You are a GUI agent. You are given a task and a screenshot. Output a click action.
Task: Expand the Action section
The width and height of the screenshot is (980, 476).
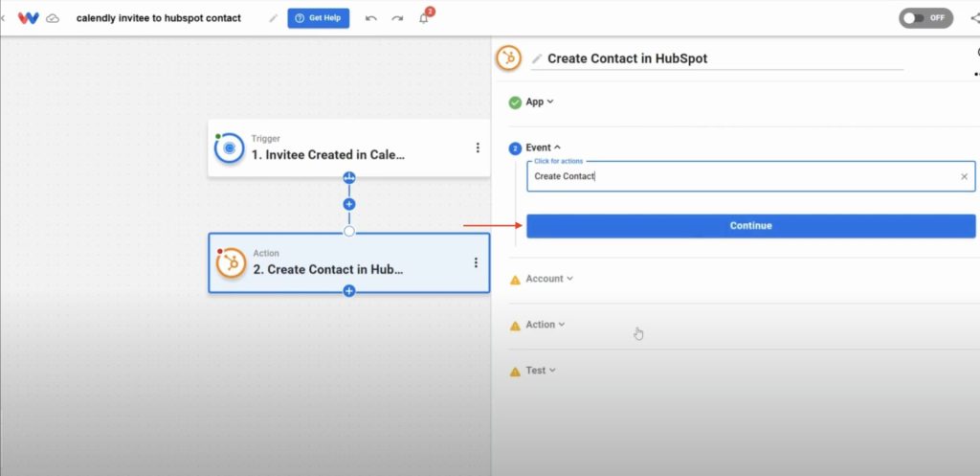[546, 325]
